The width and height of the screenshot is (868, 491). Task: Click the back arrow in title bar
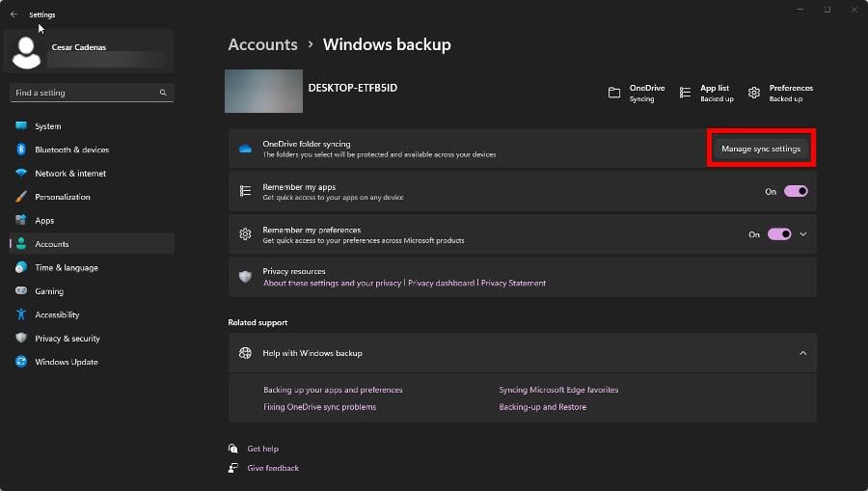tap(14, 14)
